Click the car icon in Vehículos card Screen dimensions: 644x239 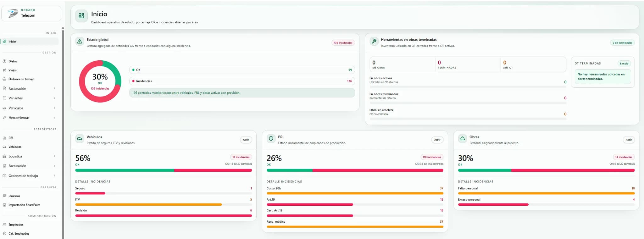coord(80,139)
